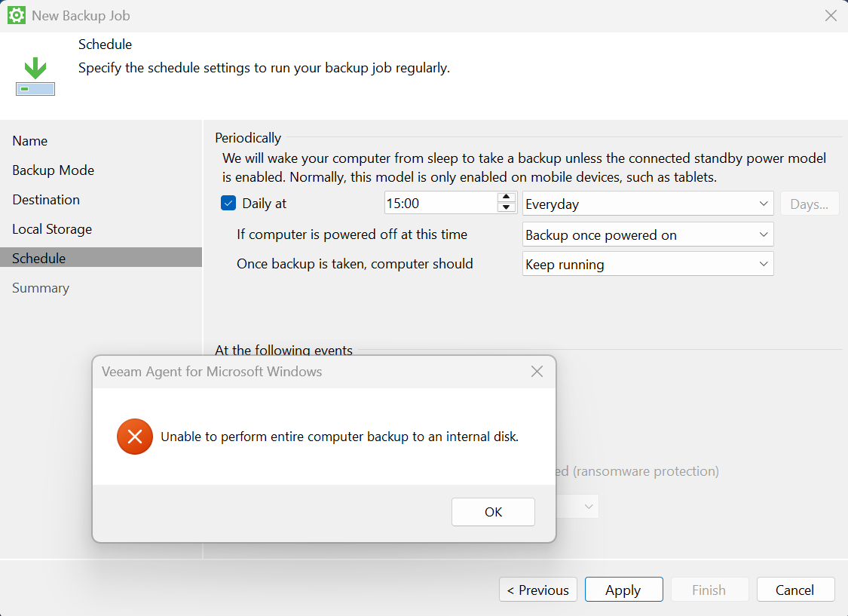This screenshot has height=616, width=848.
Task: Click the red error X icon
Action: 135,437
